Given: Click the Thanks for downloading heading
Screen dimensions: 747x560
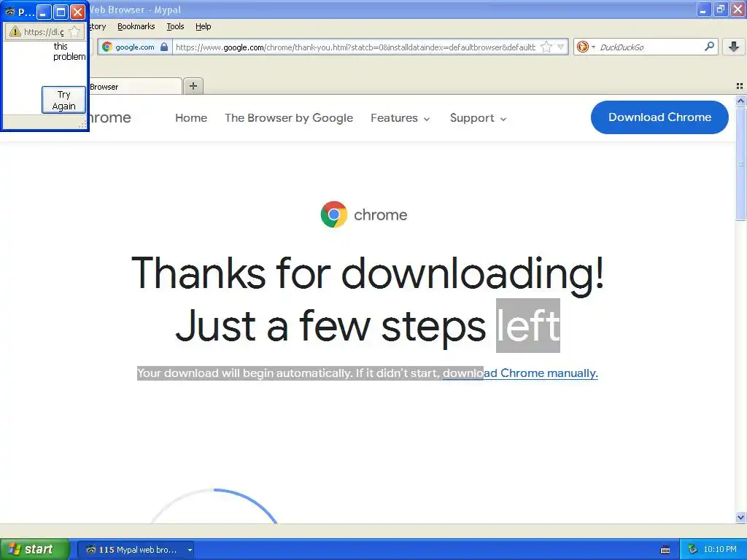Looking at the screenshot, I should pyautogui.click(x=368, y=273).
